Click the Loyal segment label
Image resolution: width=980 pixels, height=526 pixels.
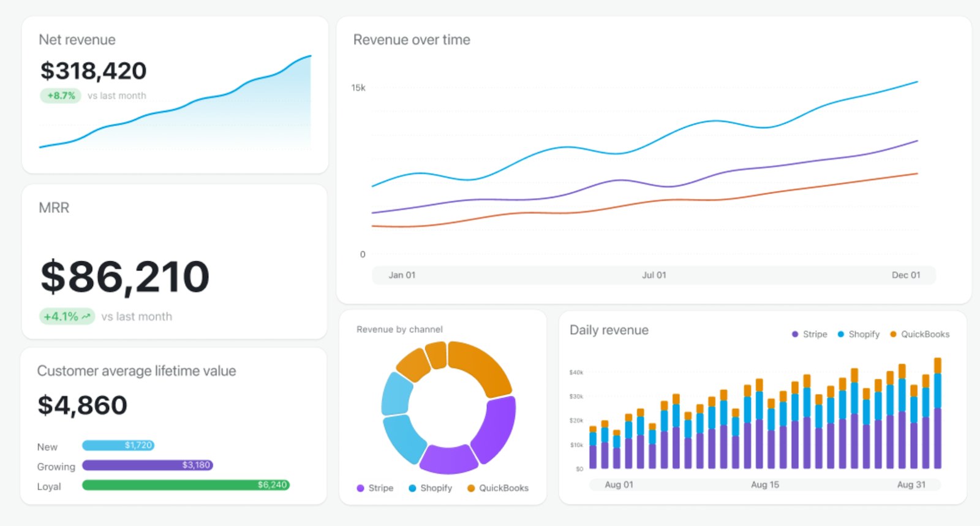click(49, 487)
